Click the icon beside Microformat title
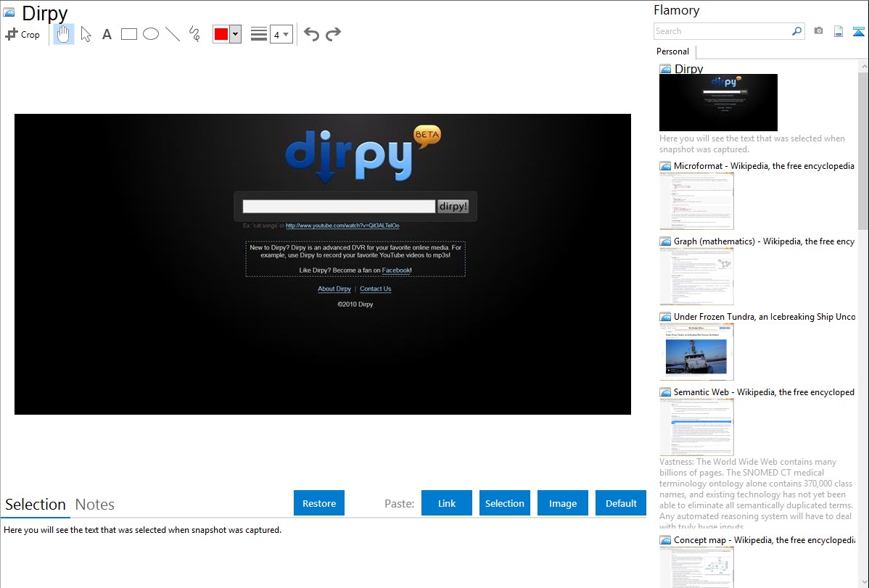This screenshot has width=869, height=588. pos(665,166)
